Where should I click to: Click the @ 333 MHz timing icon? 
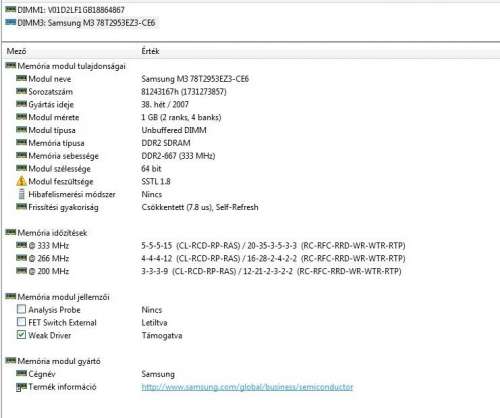point(21,245)
